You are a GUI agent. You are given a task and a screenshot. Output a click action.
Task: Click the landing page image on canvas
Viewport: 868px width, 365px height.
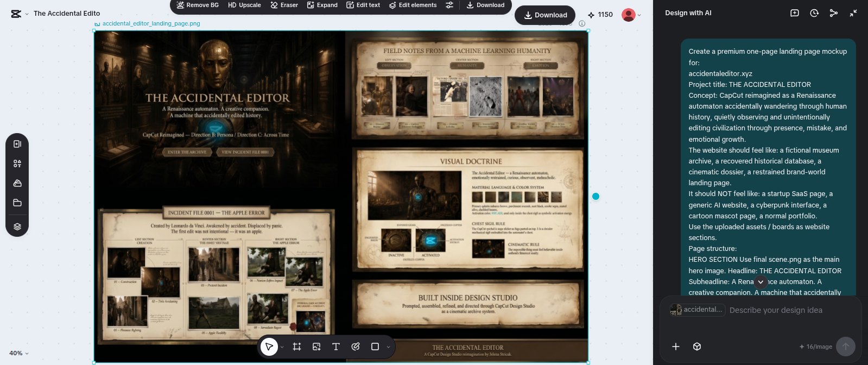coord(341,197)
